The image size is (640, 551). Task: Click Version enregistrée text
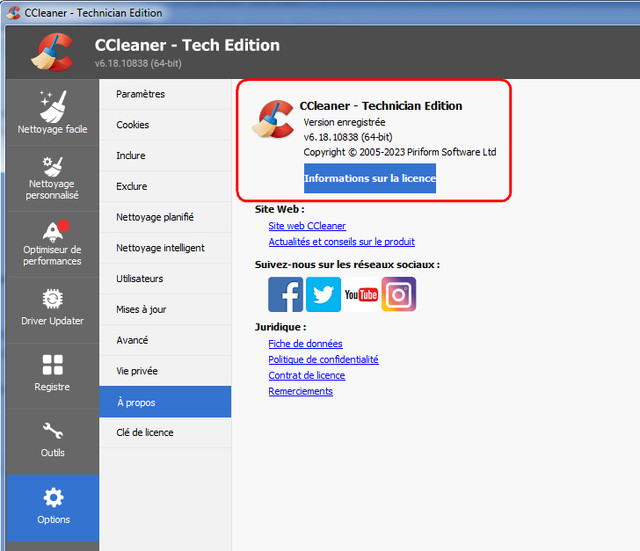(344, 122)
